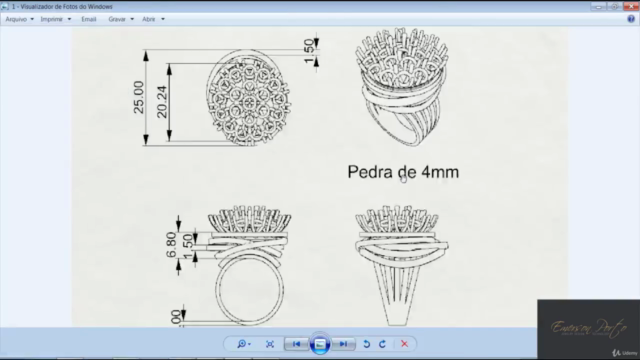Click the perspective ring drawing
Viewport: 640px width, 360px height.
pyautogui.click(x=402, y=87)
